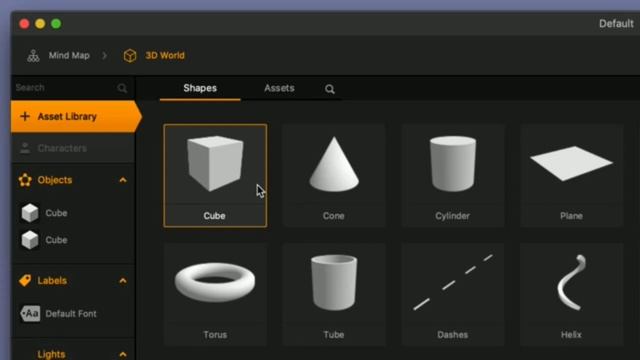Viewport: 640px width, 360px height.
Task: Click the Labels section header label
Action: pyautogui.click(x=52, y=281)
